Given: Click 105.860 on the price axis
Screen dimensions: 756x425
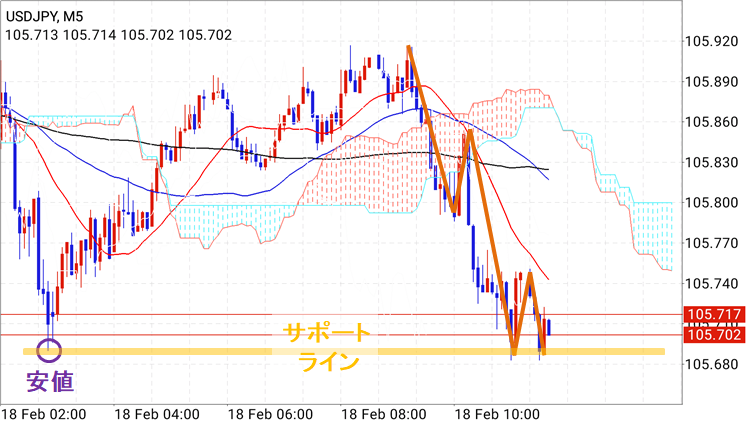Looking at the screenshot, I should [713, 122].
